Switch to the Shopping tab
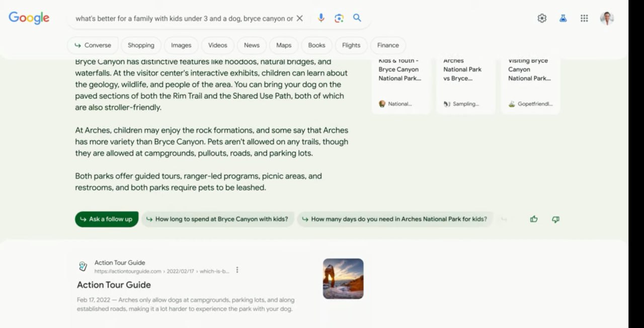Image resolution: width=644 pixels, height=328 pixels. [141, 45]
